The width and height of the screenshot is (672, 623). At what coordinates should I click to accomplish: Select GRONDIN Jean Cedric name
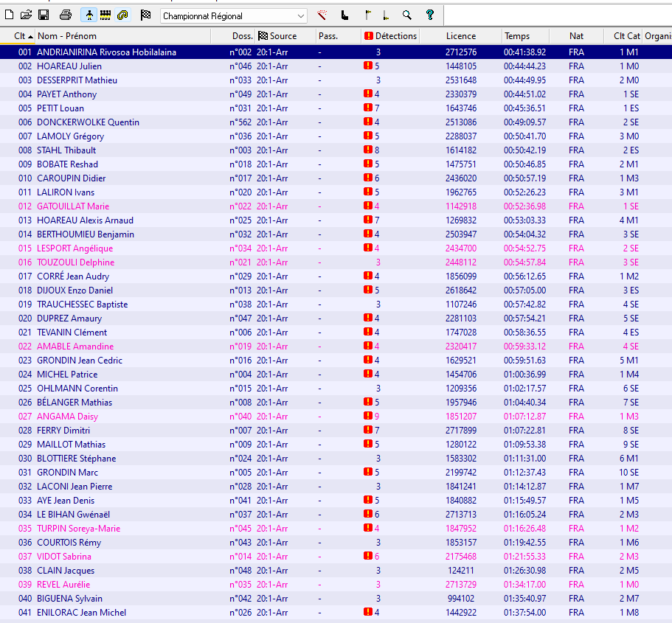click(x=80, y=361)
